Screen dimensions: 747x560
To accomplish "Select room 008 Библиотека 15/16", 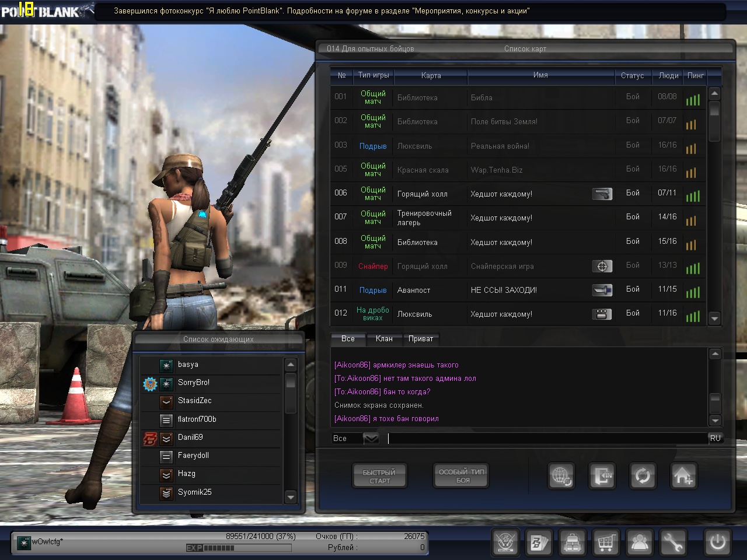I will (x=518, y=242).
